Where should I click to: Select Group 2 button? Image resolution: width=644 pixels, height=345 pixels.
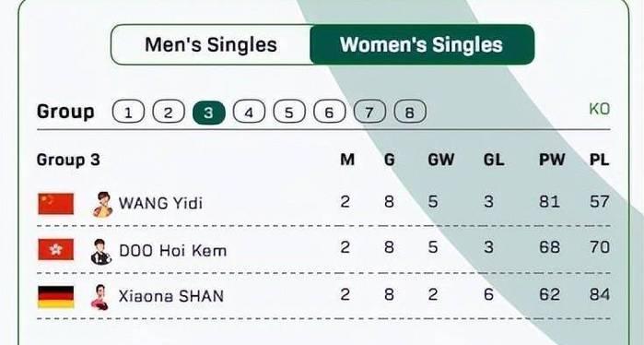pyautogui.click(x=169, y=112)
